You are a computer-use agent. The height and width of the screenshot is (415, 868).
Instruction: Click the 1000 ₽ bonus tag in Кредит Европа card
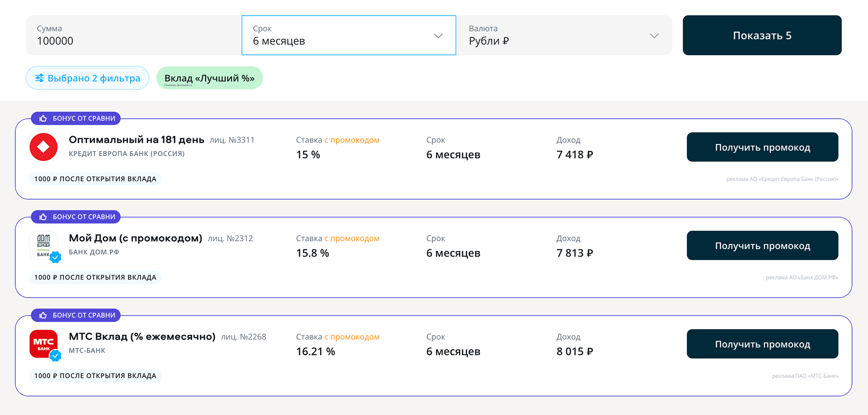point(95,179)
